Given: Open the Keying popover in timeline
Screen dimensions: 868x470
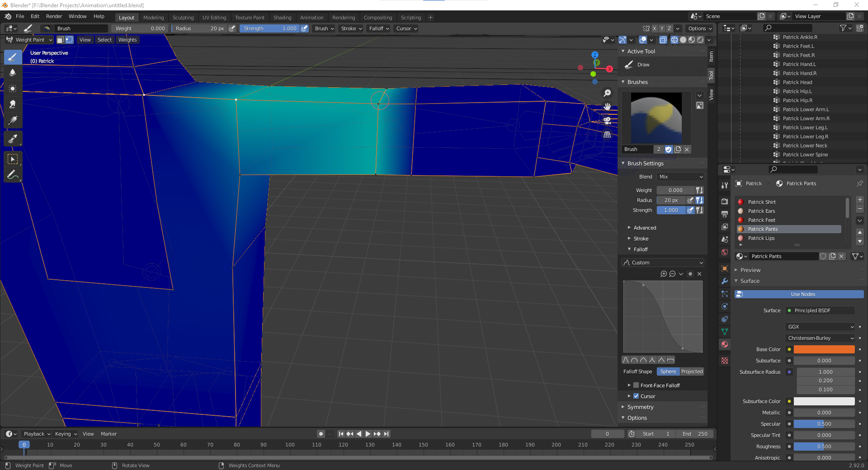Looking at the screenshot, I should pyautogui.click(x=66, y=434).
